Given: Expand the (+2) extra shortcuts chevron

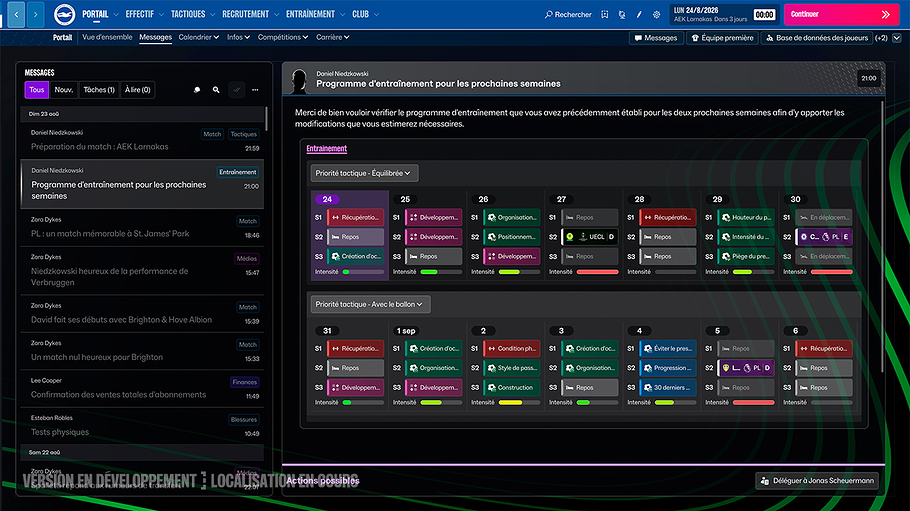Looking at the screenshot, I should 897,38.
